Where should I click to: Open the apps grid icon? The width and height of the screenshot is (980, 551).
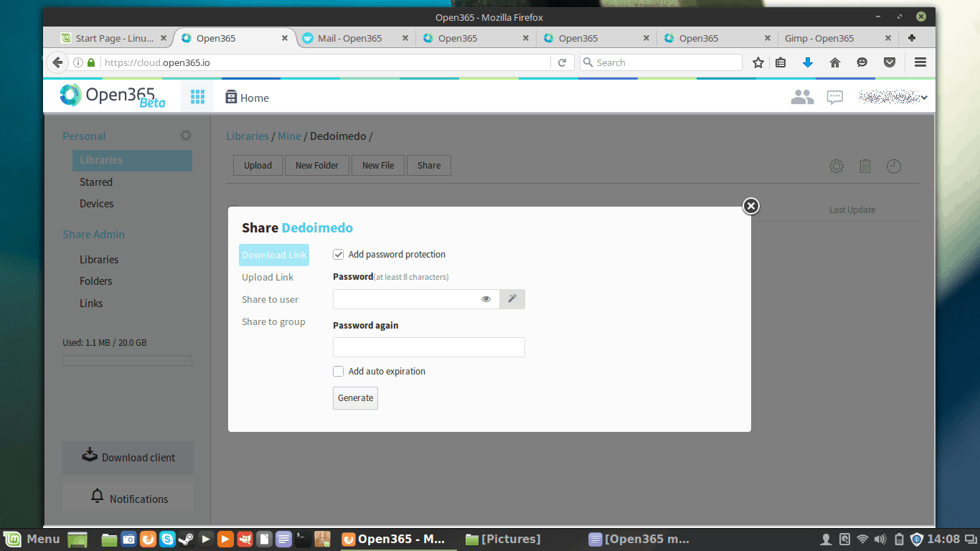point(197,97)
